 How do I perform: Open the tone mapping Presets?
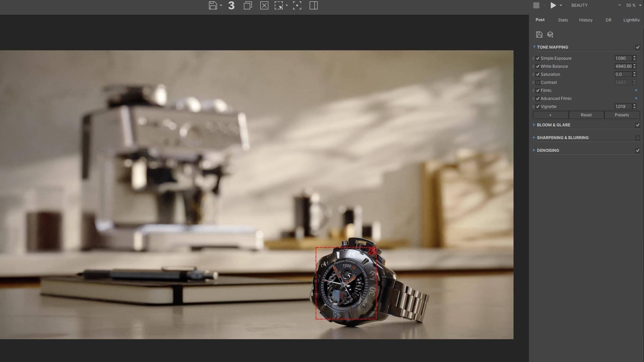(x=622, y=115)
